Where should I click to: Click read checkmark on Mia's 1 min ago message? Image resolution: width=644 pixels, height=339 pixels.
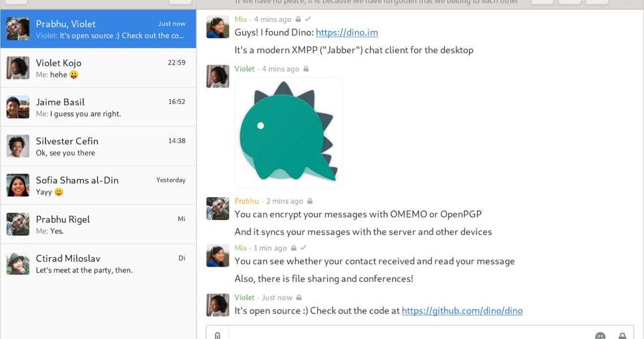(303, 248)
